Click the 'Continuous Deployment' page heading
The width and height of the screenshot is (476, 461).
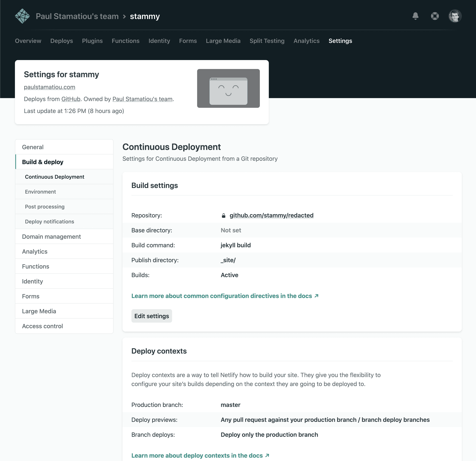pos(172,147)
